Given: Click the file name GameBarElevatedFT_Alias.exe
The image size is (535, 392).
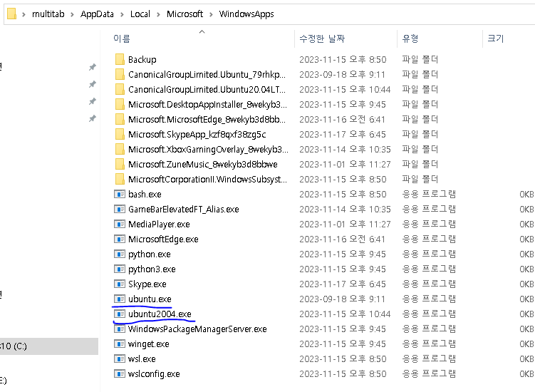Looking at the screenshot, I should [184, 210].
